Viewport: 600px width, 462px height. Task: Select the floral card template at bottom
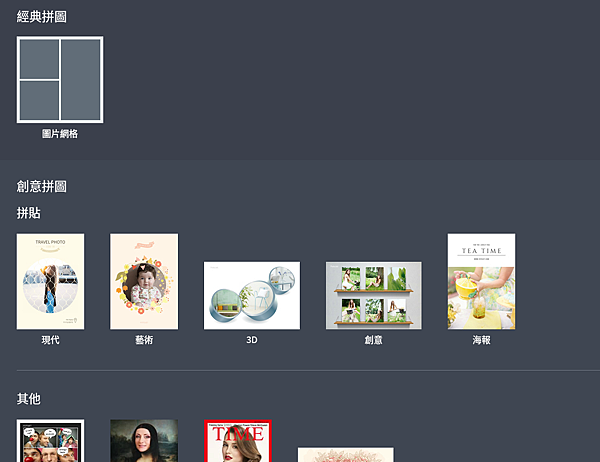[346, 455]
